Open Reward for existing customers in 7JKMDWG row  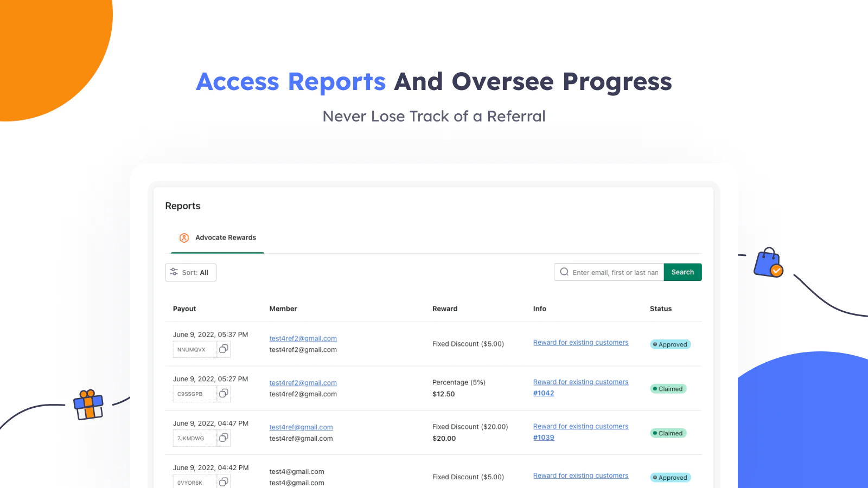580,427
